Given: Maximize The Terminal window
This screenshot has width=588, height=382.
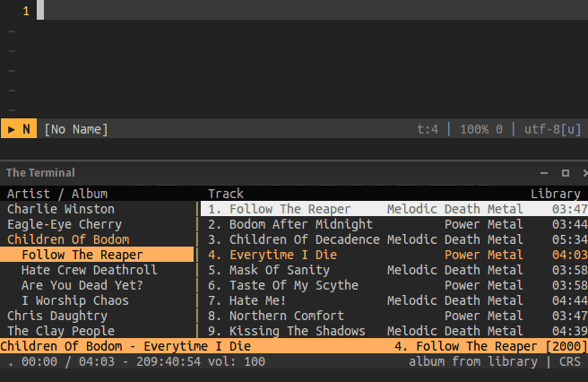Looking at the screenshot, I should [x=566, y=173].
